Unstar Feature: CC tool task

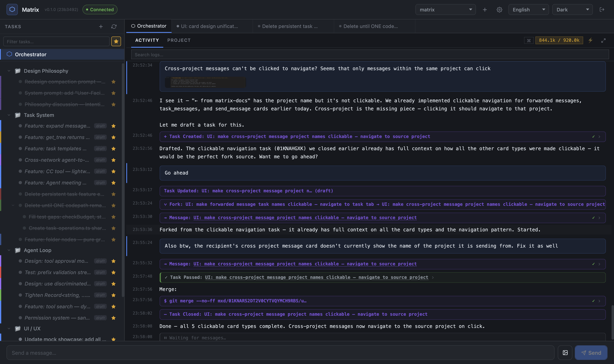[113, 171]
